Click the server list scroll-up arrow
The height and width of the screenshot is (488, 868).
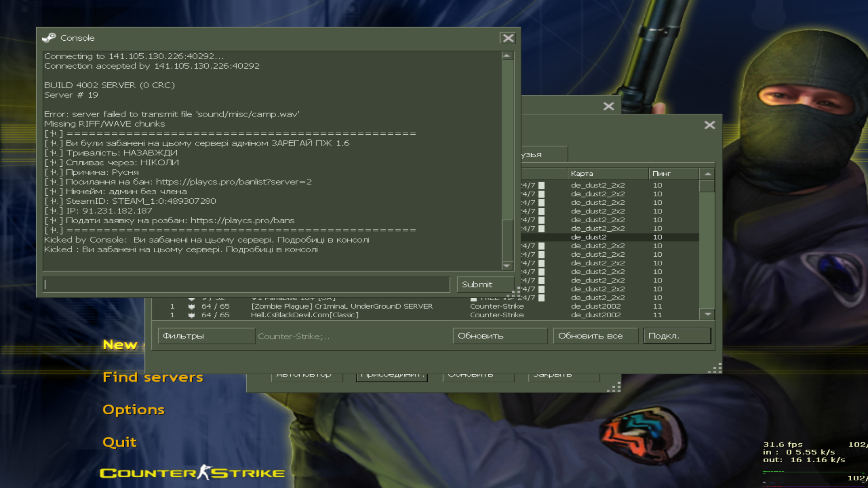point(708,174)
